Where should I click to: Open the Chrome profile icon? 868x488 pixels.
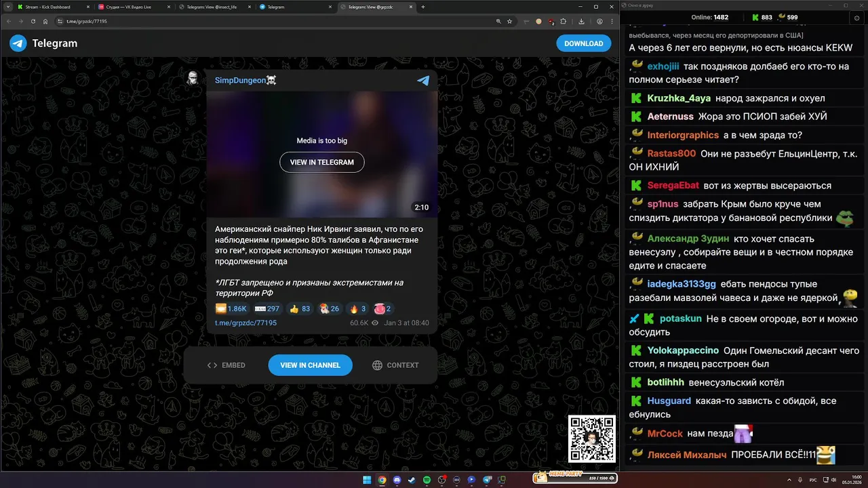[599, 21]
